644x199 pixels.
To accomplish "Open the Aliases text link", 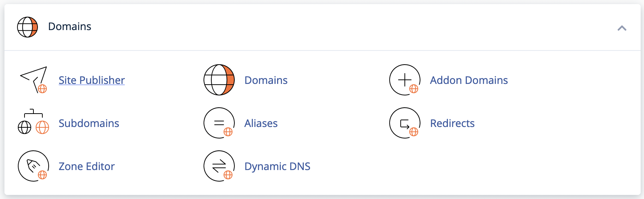I will (261, 123).
